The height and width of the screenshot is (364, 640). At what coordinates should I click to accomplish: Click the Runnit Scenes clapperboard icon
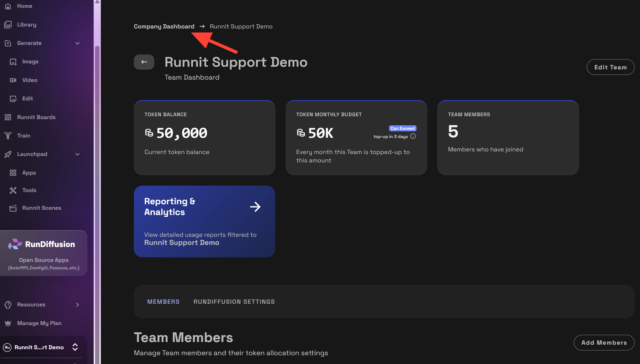(x=13, y=208)
